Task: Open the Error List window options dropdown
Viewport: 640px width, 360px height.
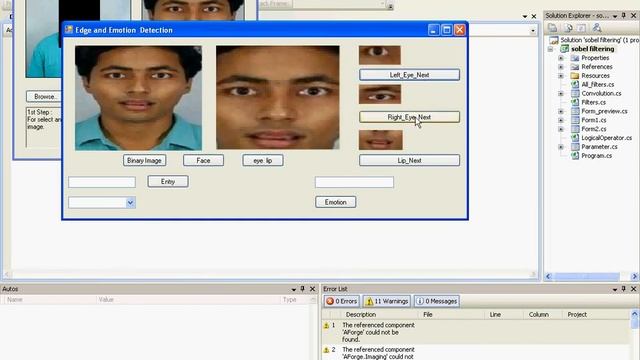Action: [x=615, y=289]
